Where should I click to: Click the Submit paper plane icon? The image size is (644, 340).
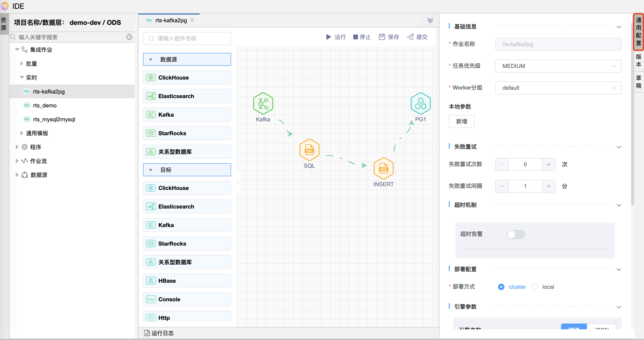pyautogui.click(x=410, y=37)
